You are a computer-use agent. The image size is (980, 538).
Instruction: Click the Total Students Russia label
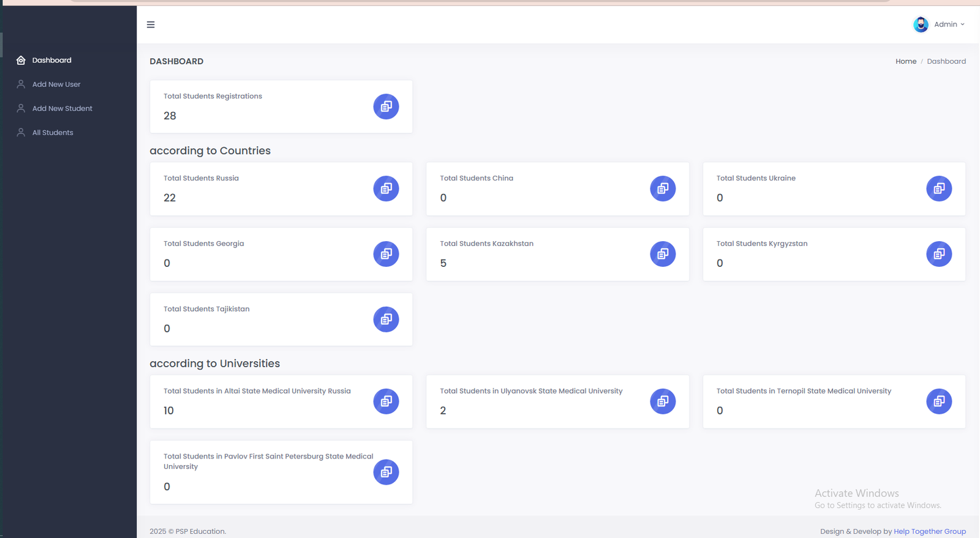(x=201, y=178)
